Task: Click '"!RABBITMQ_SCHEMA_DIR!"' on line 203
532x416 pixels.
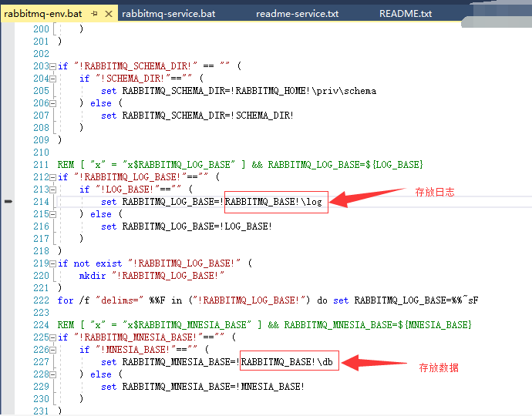Action: pos(136,66)
